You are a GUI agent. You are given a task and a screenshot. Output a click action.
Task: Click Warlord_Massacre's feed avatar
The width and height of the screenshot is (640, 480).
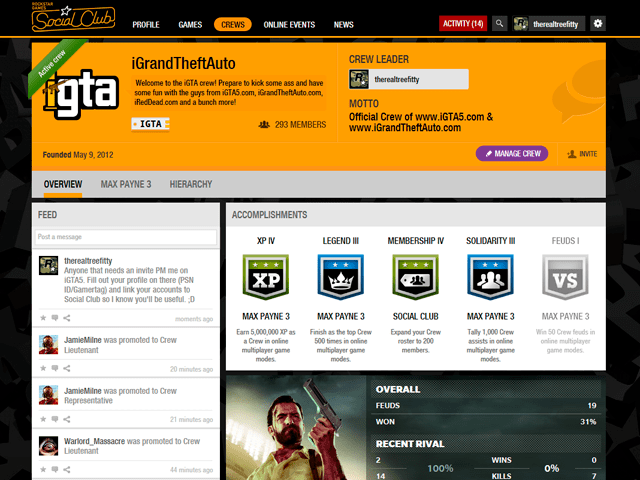tap(49, 446)
